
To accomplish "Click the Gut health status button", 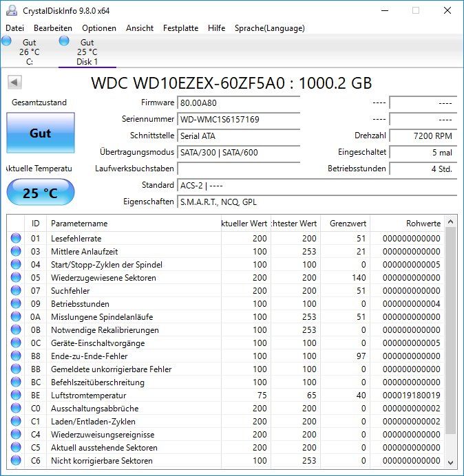I will (x=41, y=133).
